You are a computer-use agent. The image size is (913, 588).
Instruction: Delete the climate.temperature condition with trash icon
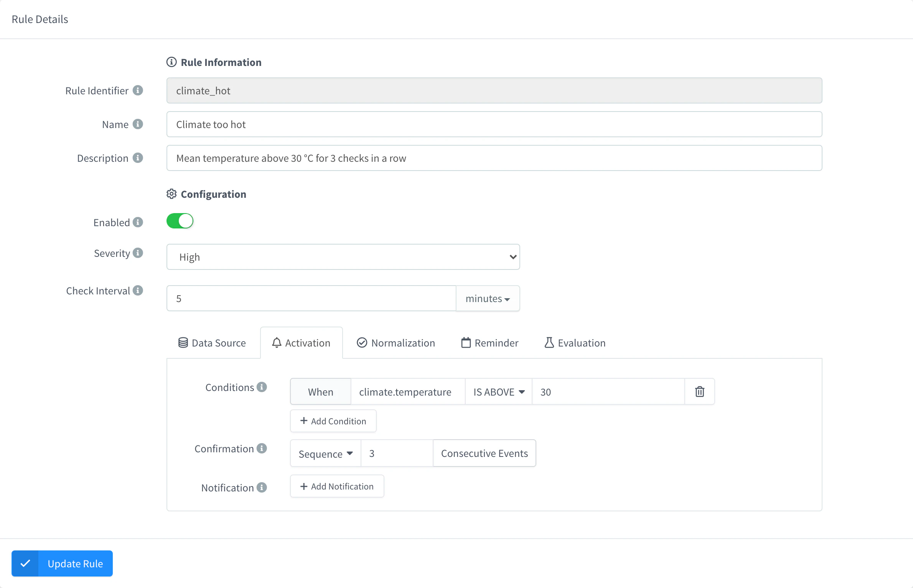(x=700, y=392)
